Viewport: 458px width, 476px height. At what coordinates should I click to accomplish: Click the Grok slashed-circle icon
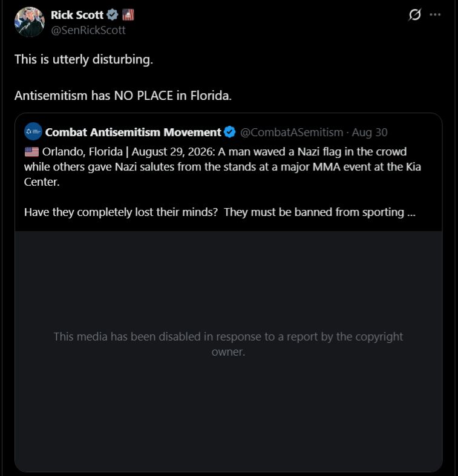415,15
